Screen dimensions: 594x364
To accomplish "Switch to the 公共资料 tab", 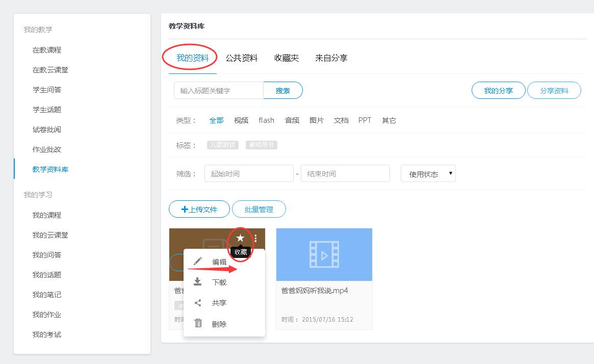I will pos(242,58).
